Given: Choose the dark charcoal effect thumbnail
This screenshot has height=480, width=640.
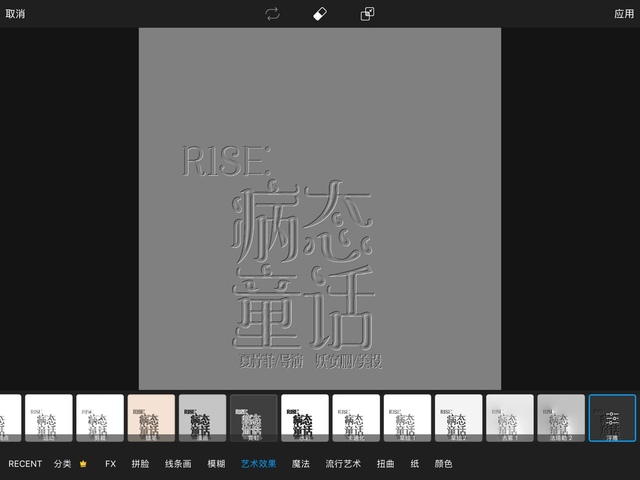Looking at the screenshot, I should coord(254,418).
